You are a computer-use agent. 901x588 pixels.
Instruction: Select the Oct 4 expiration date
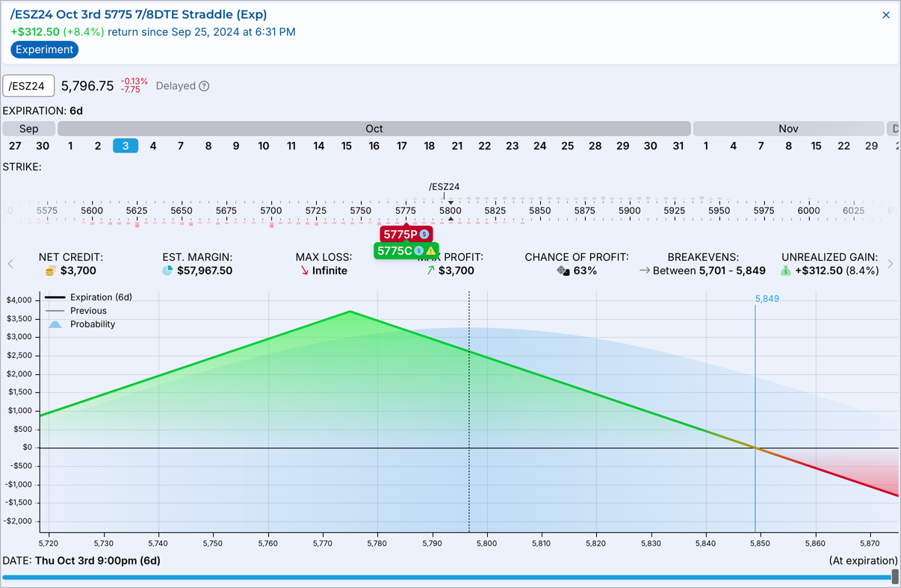coord(153,146)
